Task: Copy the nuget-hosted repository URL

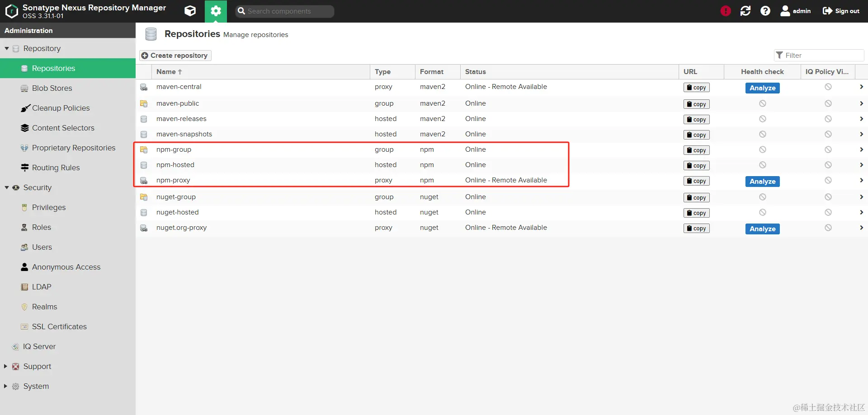Action: 696,213
